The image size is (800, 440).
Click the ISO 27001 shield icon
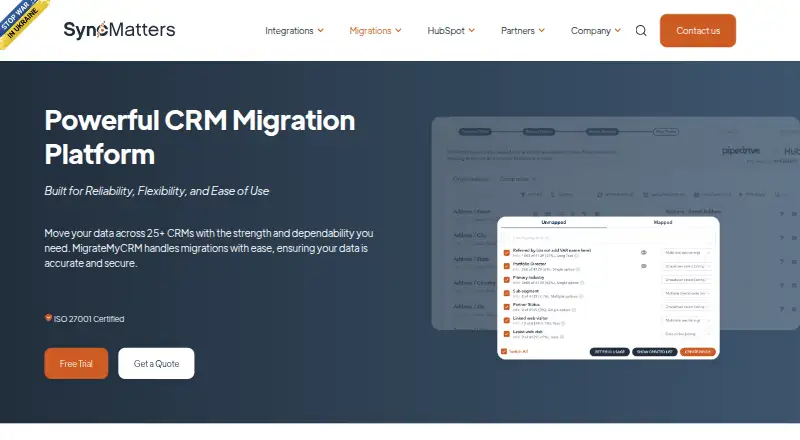[48, 318]
